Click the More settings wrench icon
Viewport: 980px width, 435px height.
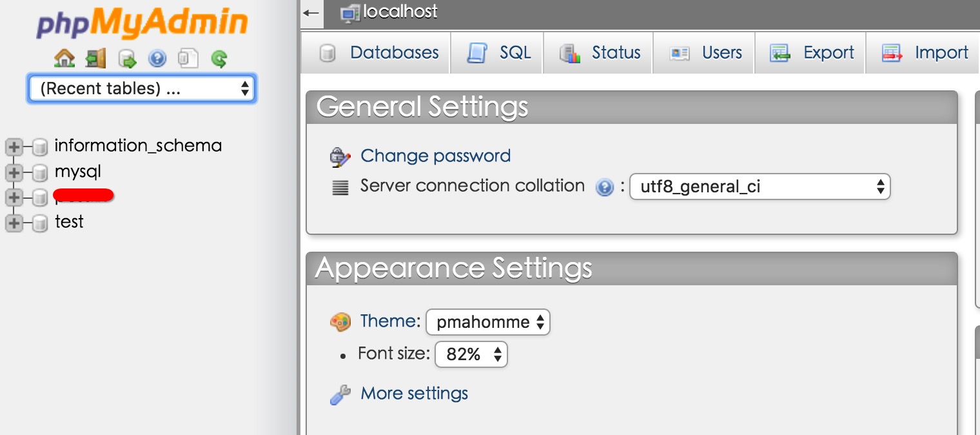340,394
